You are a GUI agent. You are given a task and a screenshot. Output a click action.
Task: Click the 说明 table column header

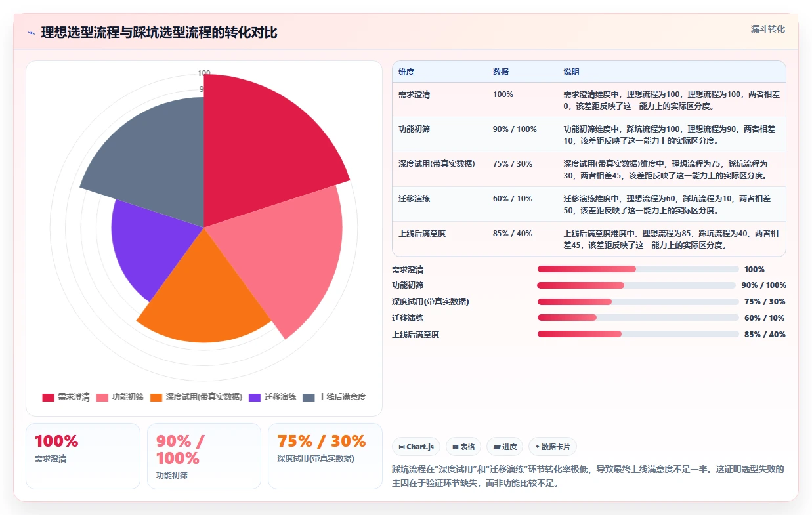tap(571, 72)
